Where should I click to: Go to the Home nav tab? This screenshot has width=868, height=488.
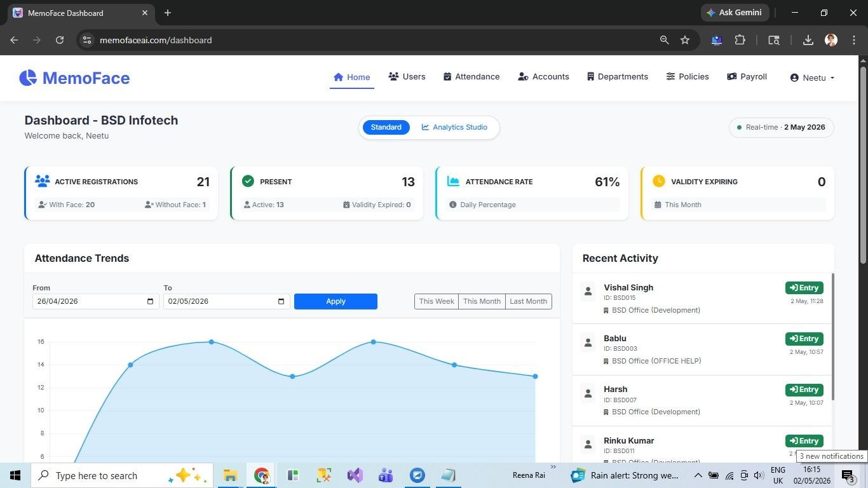tap(352, 77)
